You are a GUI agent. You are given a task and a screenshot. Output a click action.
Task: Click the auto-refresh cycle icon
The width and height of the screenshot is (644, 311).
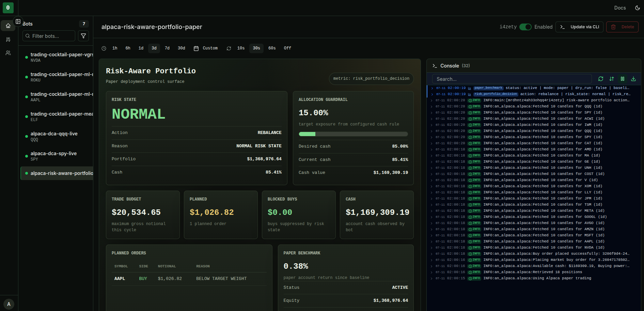pos(229,48)
